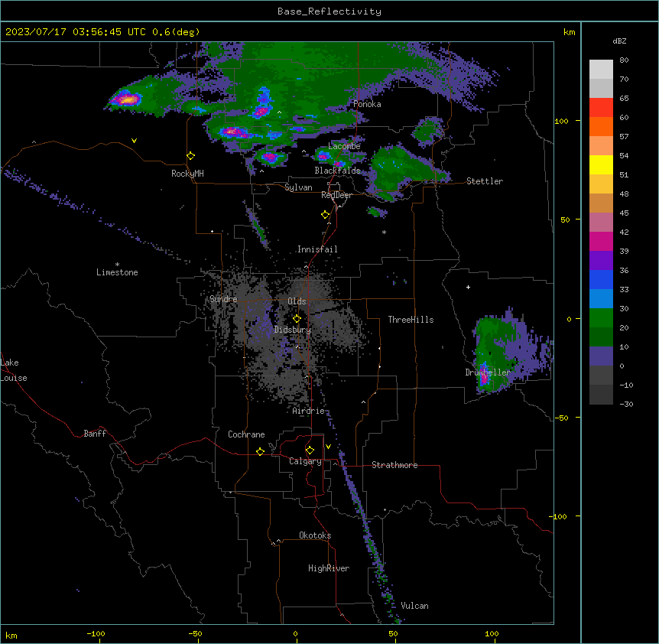Screen dimensions: 659x644
Task: Click the Banff town label
Action: (95, 434)
